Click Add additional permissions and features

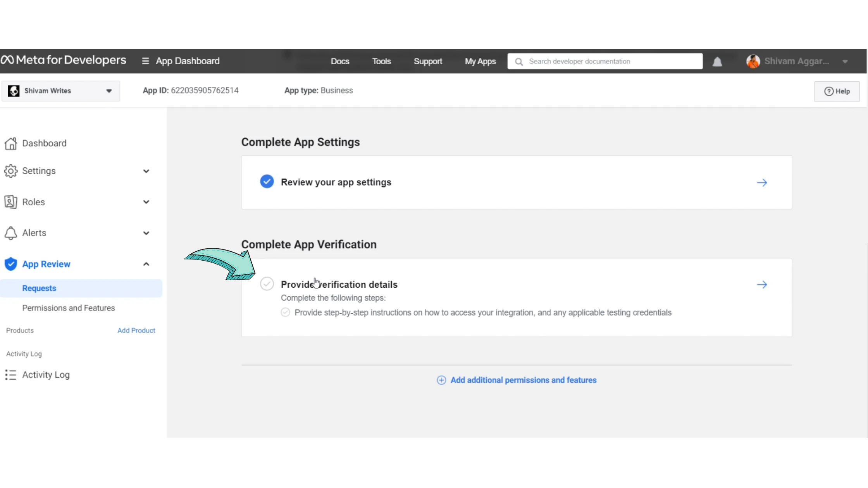(x=523, y=380)
